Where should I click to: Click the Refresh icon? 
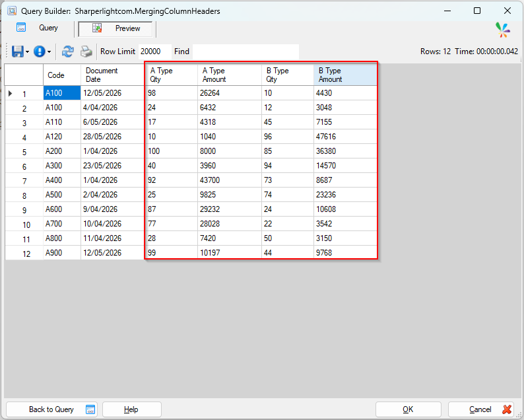pyautogui.click(x=67, y=52)
